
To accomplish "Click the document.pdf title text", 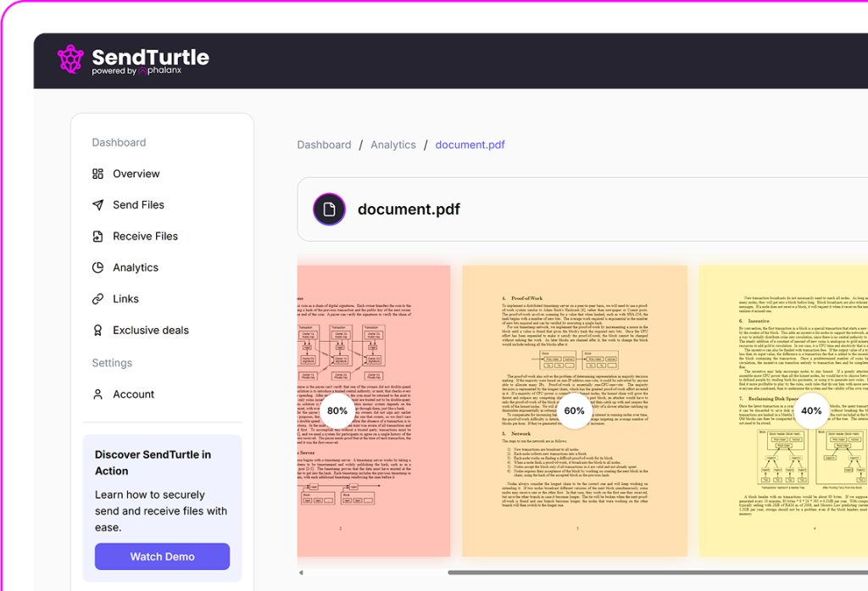I will pos(409,209).
